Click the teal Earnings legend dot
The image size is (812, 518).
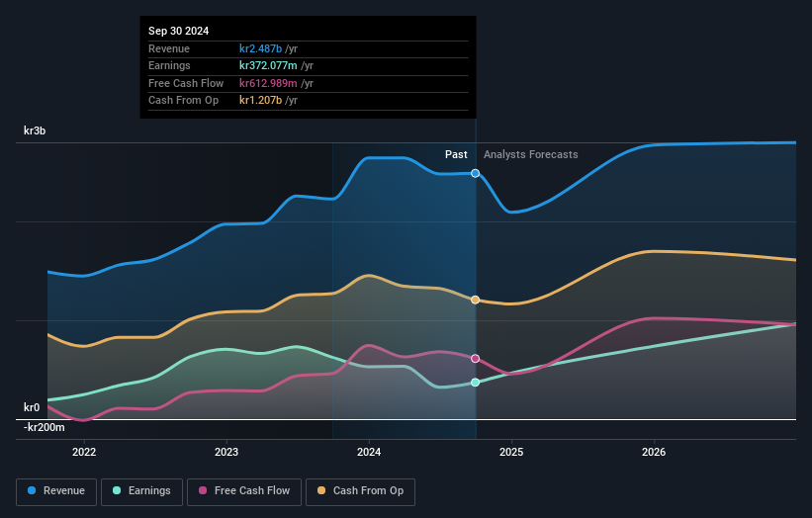[117, 490]
